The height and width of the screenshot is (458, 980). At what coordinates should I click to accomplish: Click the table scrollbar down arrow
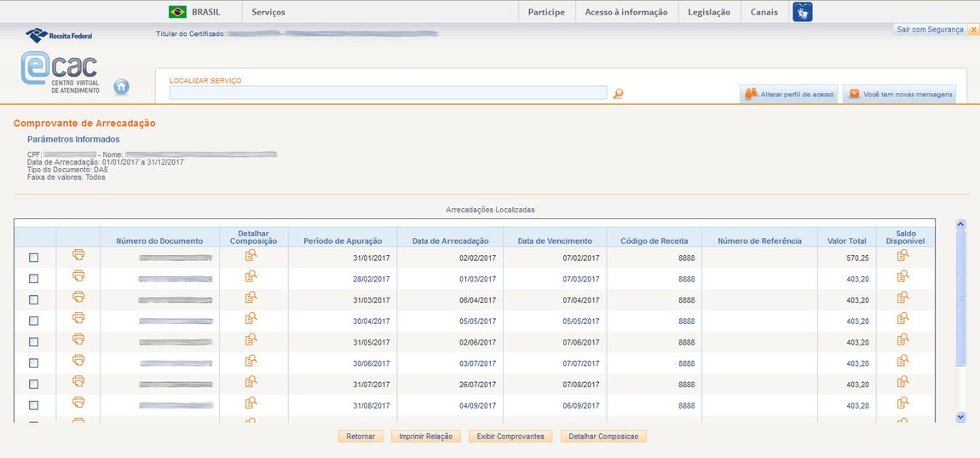click(x=960, y=417)
